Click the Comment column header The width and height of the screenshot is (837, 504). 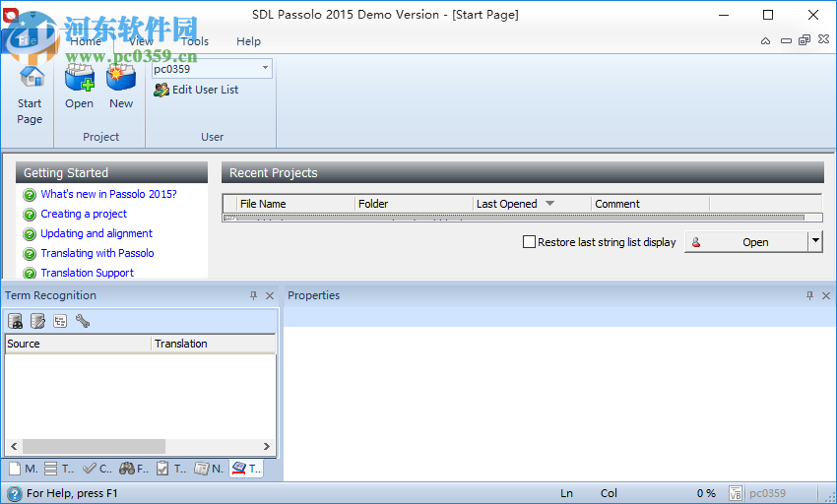(x=651, y=204)
